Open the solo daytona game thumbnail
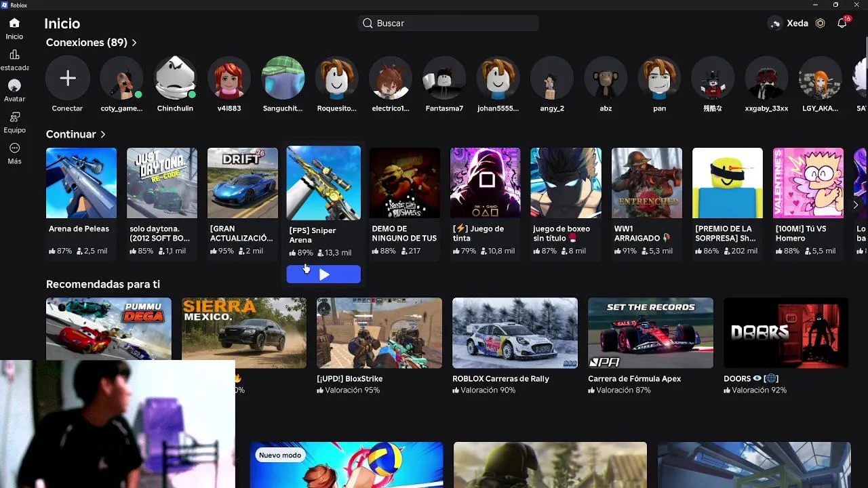This screenshot has height=488, width=868. 162,183
